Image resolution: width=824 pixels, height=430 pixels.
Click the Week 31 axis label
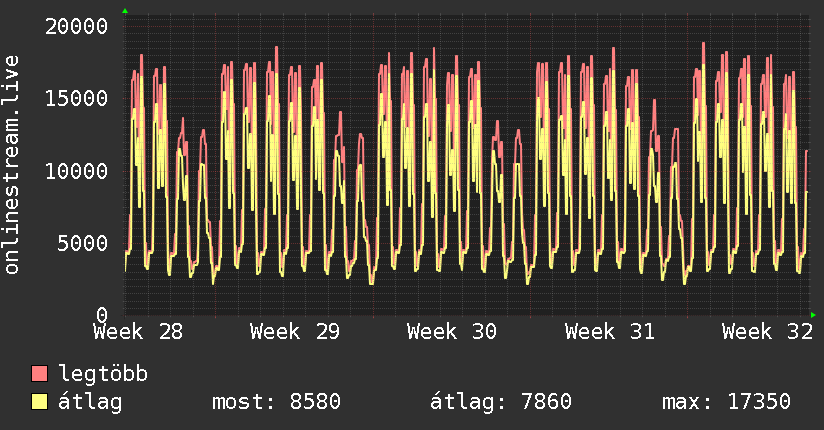coord(610,332)
